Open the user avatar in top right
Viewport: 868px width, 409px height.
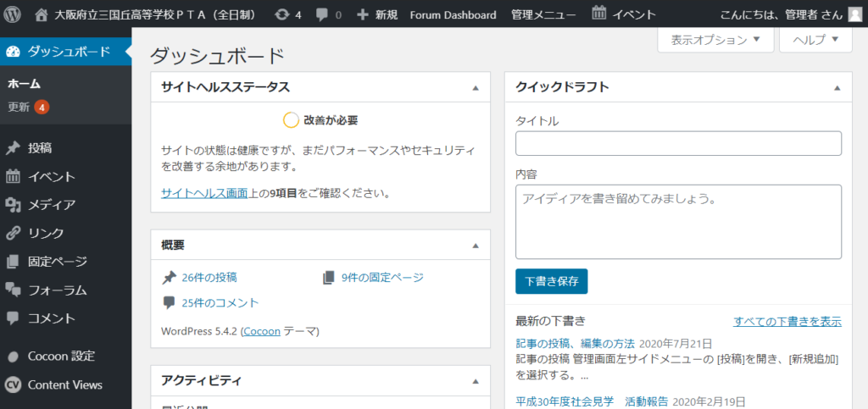click(854, 14)
